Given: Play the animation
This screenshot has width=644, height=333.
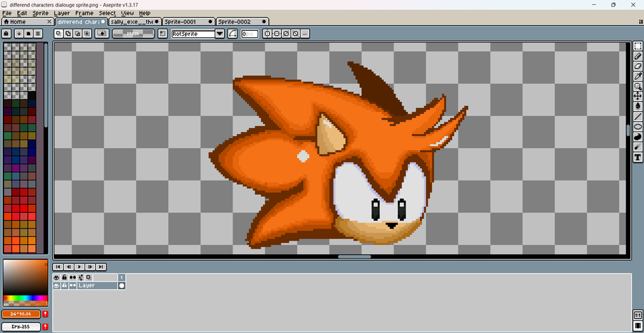Looking at the screenshot, I should [79, 267].
